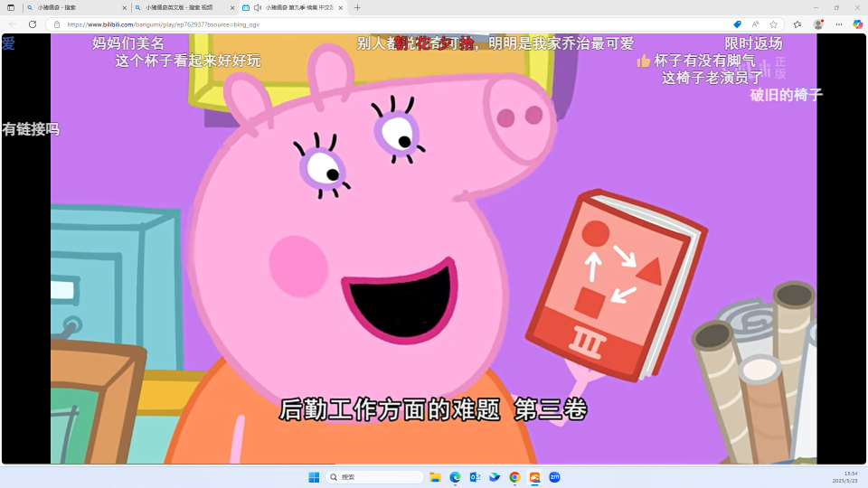
Task: Open Zoom from the taskbar
Action: 554,477
